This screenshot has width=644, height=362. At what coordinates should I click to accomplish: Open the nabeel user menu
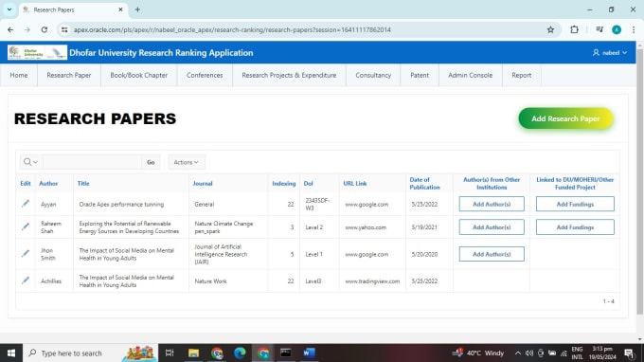pos(610,53)
